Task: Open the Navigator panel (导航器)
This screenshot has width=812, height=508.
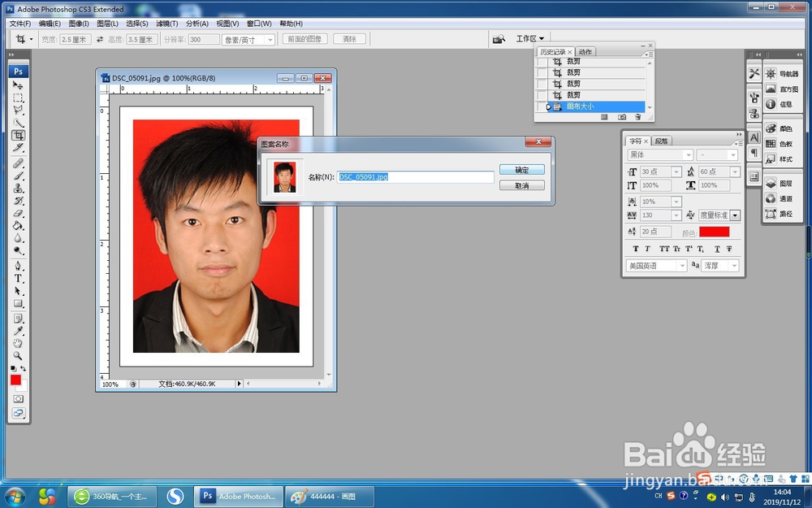Action: [783, 74]
